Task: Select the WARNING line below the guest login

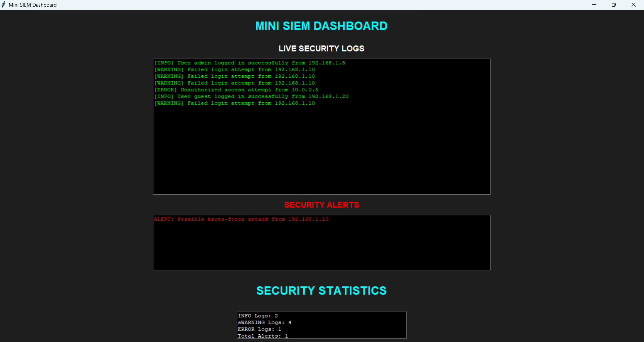Action: click(234, 103)
